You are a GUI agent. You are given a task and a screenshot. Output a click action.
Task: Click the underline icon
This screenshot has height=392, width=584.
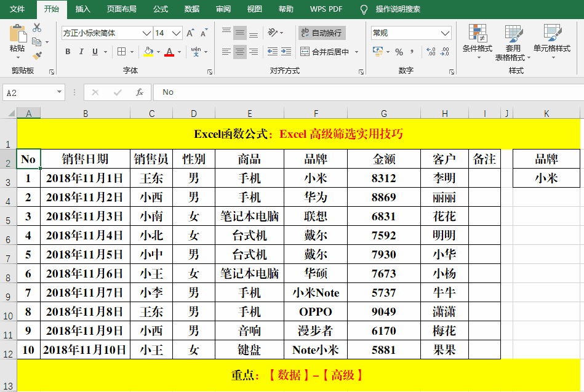click(95, 52)
